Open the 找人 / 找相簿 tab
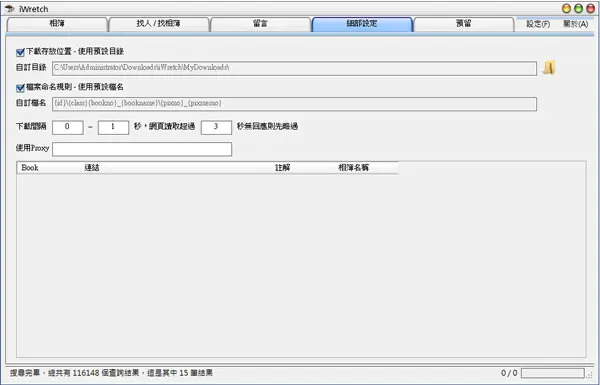 point(158,24)
